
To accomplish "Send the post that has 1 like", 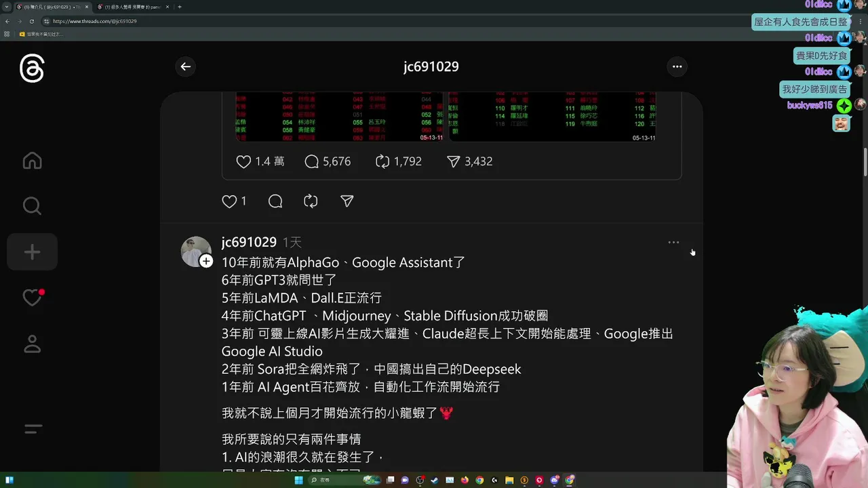I will click(347, 201).
